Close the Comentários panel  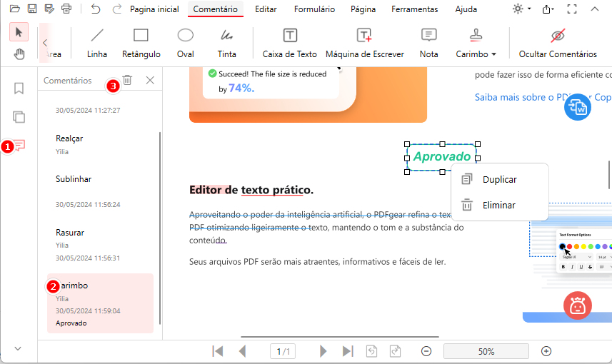tap(150, 80)
